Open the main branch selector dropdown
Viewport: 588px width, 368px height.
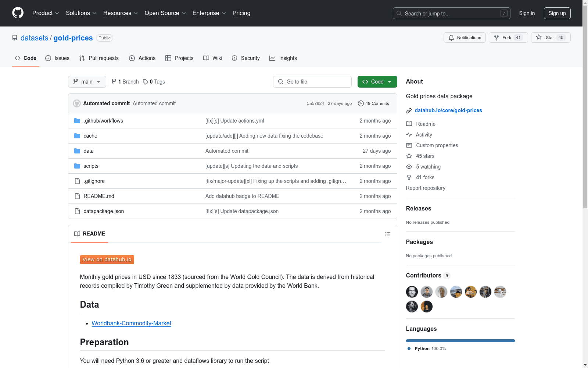[x=87, y=82]
